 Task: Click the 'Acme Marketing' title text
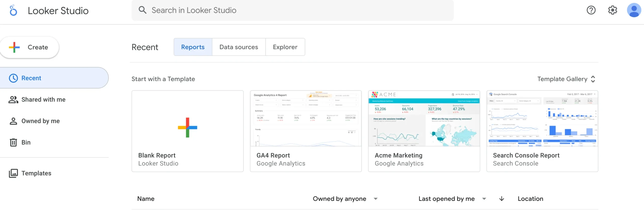398,155
